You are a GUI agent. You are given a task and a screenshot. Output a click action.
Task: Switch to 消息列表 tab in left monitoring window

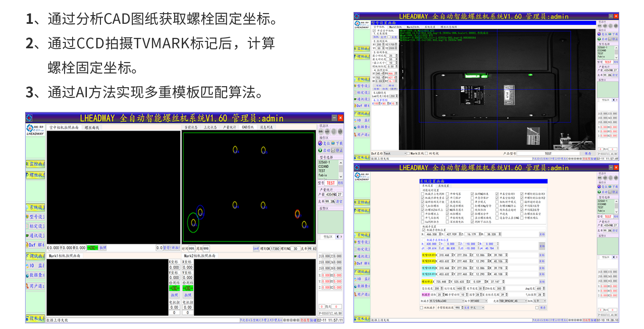pyautogui.click(x=266, y=127)
